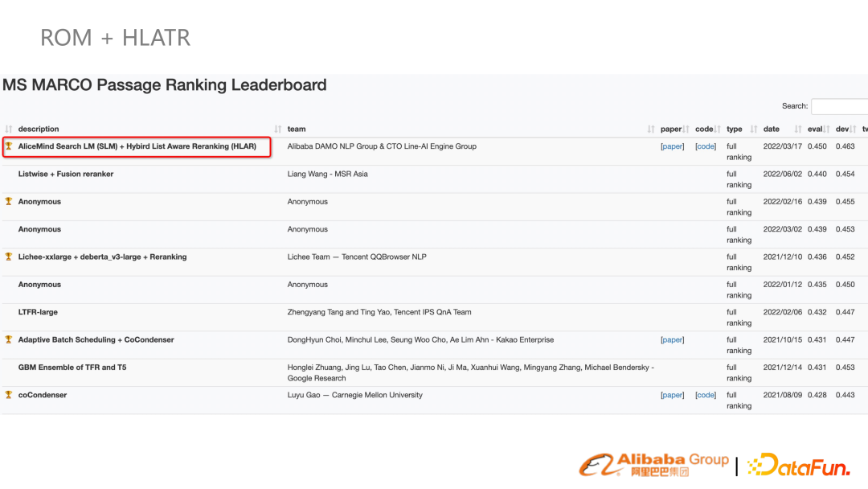Screen dimensions: 868x489
Task: Click the sort arrows right of the eval header
Action: (828, 129)
